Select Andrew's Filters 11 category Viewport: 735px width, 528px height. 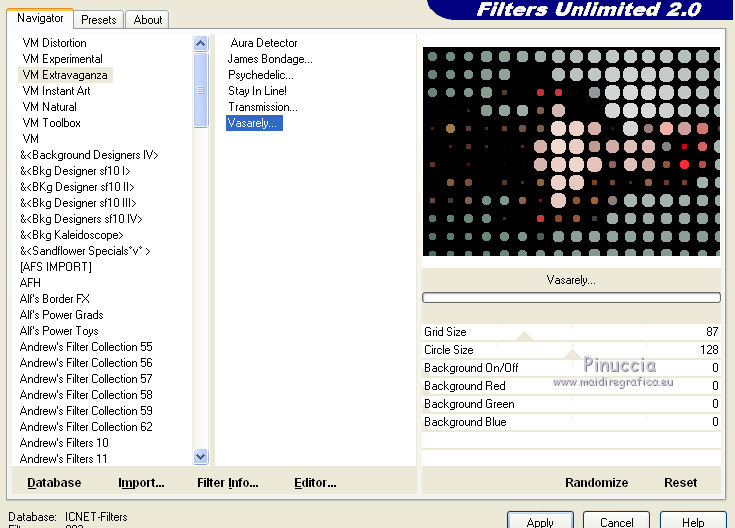coord(63,458)
